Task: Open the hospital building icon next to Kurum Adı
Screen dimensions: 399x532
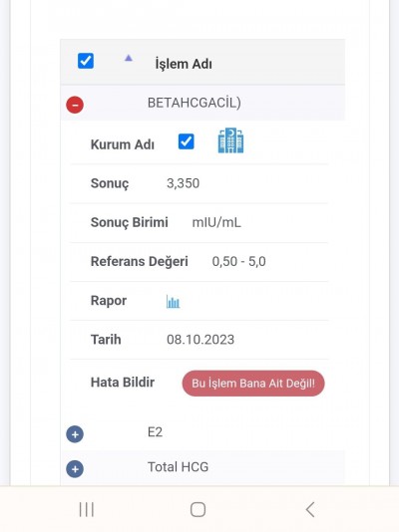Action: (x=230, y=140)
